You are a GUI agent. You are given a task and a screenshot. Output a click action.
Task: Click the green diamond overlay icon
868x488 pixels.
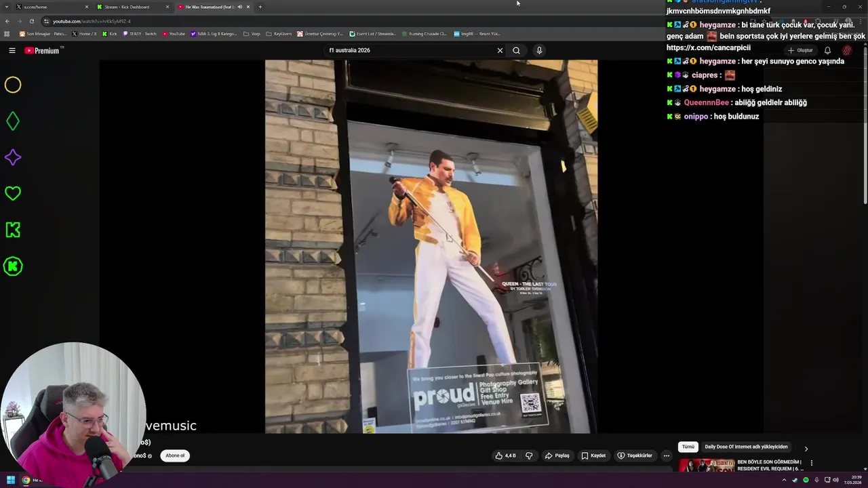[13, 121]
